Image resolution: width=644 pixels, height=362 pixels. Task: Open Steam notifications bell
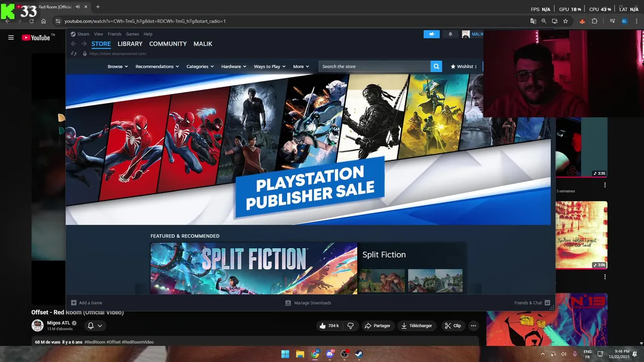450,34
